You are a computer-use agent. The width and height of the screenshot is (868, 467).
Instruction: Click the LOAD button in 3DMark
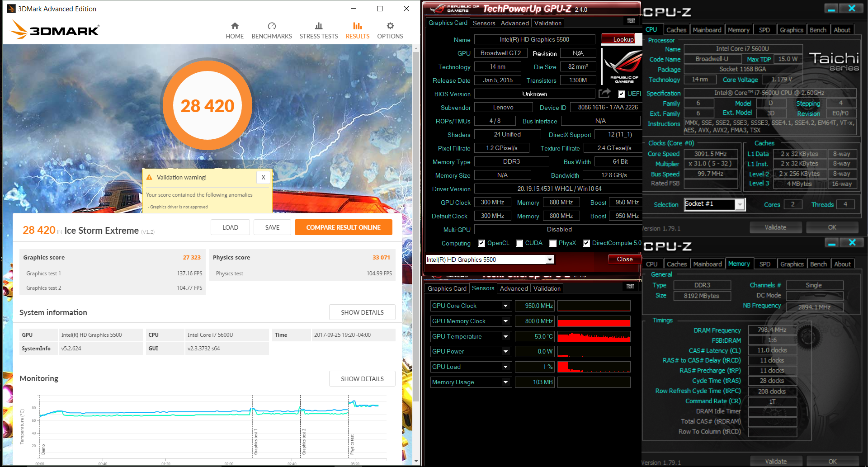tap(230, 227)
